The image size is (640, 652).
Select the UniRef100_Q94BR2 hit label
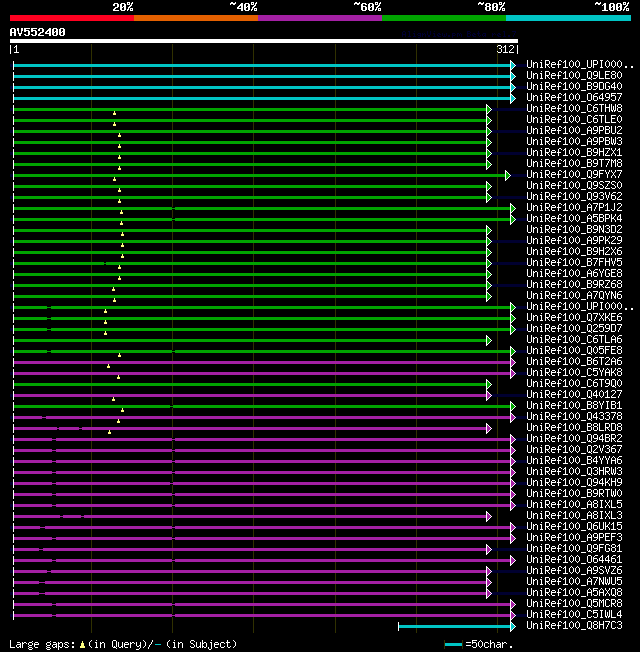pyautogui.click(x=574, y=438)
